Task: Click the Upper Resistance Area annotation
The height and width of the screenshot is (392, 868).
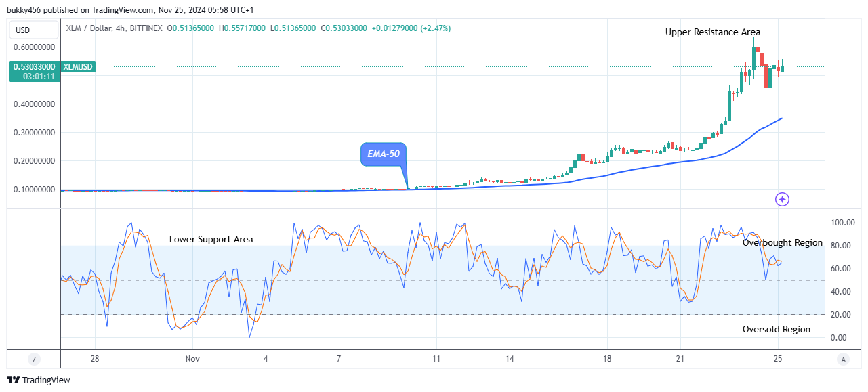Action: [713, 32]
